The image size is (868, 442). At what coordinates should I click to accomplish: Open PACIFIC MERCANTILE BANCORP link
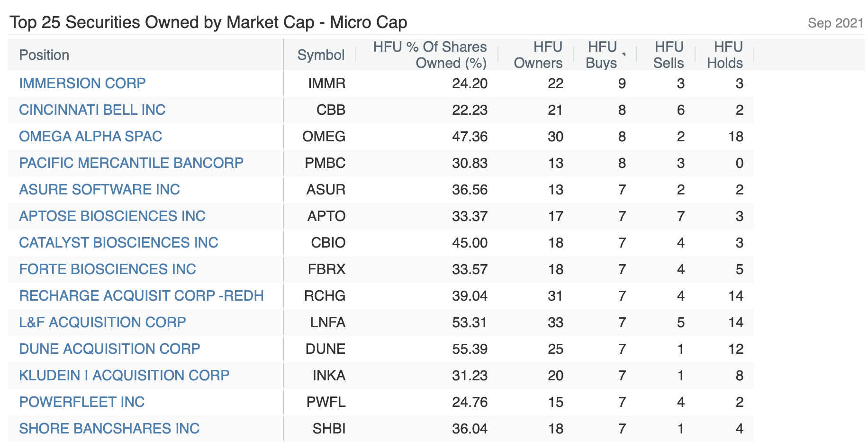[131, 163]
